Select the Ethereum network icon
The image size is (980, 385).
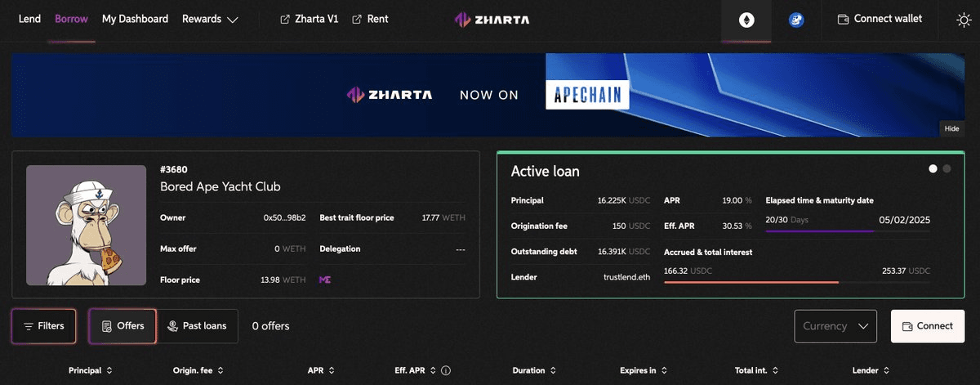tap(746, 20)
